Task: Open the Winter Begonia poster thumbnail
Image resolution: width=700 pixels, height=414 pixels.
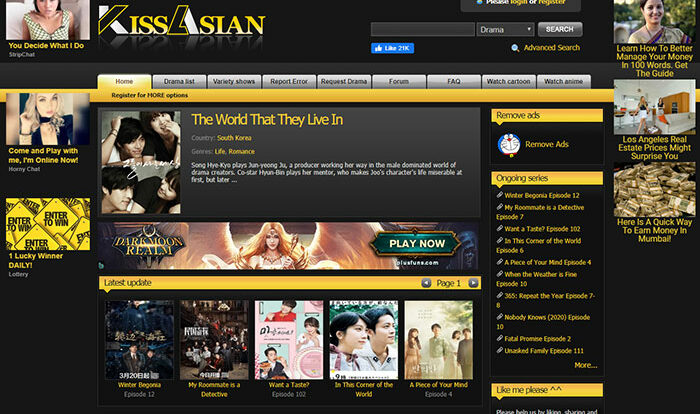Action: [139, 339]
